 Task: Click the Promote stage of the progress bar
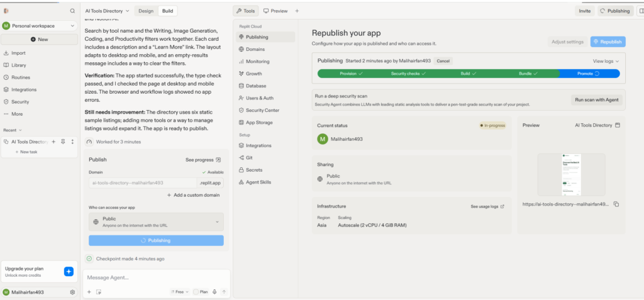click(x=589, y=74)
